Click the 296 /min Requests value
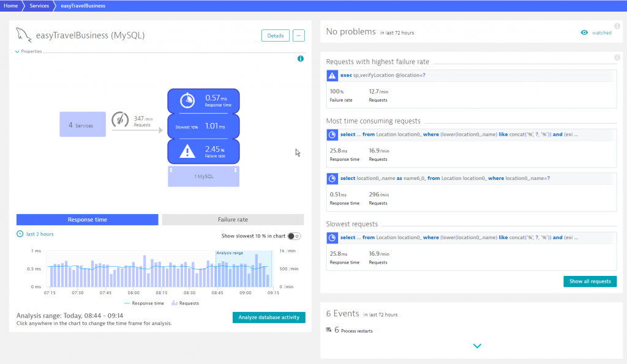 point(378,195)
